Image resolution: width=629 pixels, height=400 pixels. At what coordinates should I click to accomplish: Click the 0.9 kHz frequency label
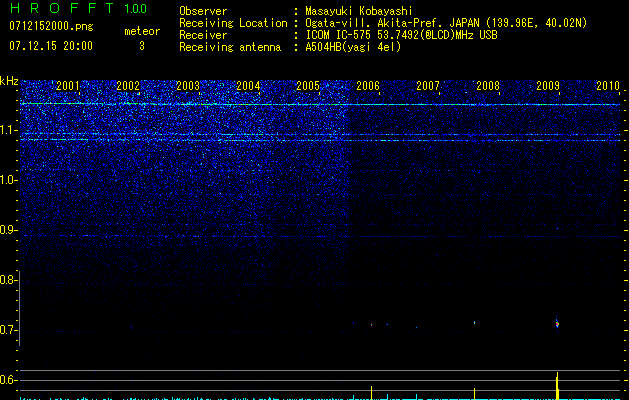(x=8, y=230)
